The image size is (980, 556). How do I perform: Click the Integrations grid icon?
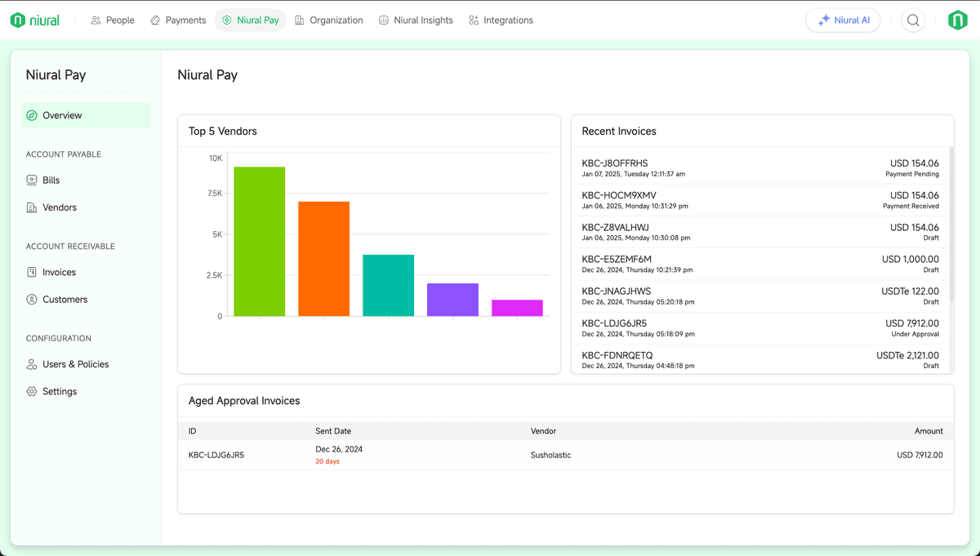click(x=474, y=20)
